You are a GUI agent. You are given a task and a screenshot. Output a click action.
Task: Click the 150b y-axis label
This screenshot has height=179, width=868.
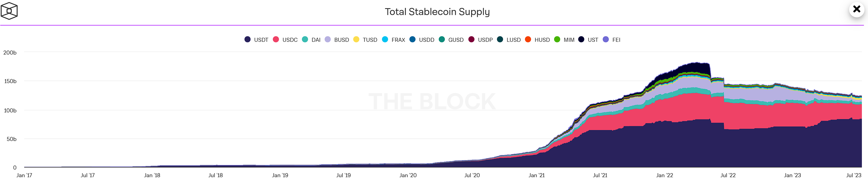(x=10, y=81)
